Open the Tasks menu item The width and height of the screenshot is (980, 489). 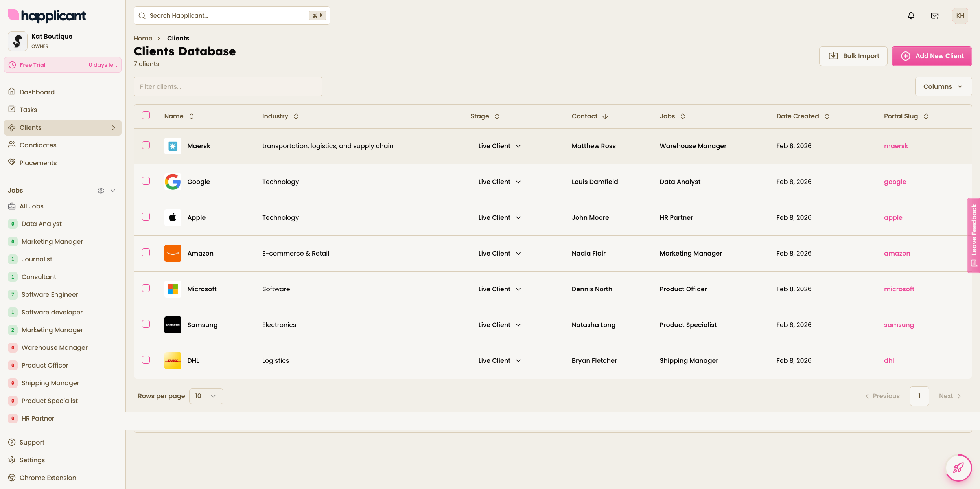pyautogui.click(x=28, y=109)
